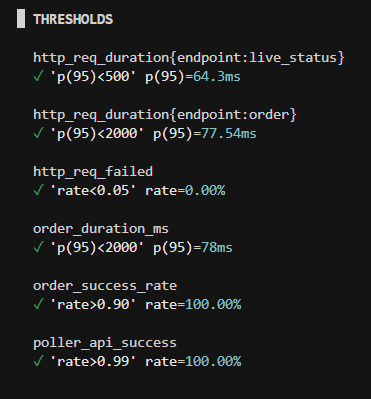Screen dimensions: 371x399
Task: Click the checkmark before 'rate>0.99'
Action: click(38, 362)
